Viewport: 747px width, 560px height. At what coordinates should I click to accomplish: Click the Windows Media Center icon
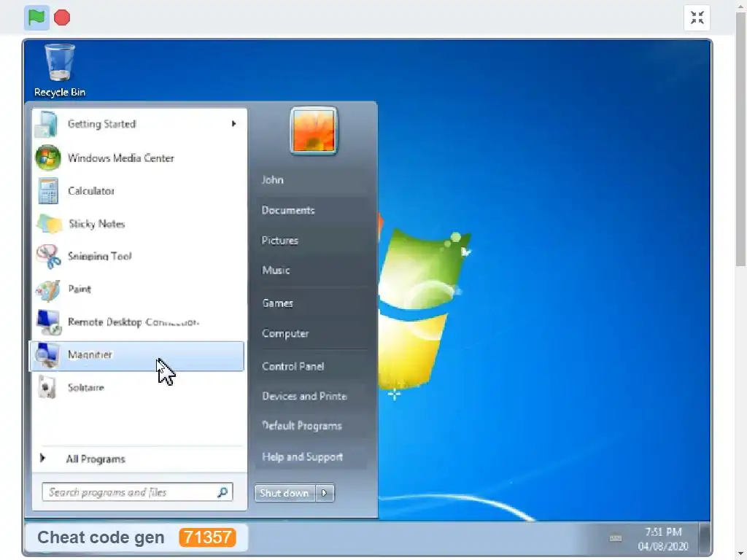pos(48,157)
